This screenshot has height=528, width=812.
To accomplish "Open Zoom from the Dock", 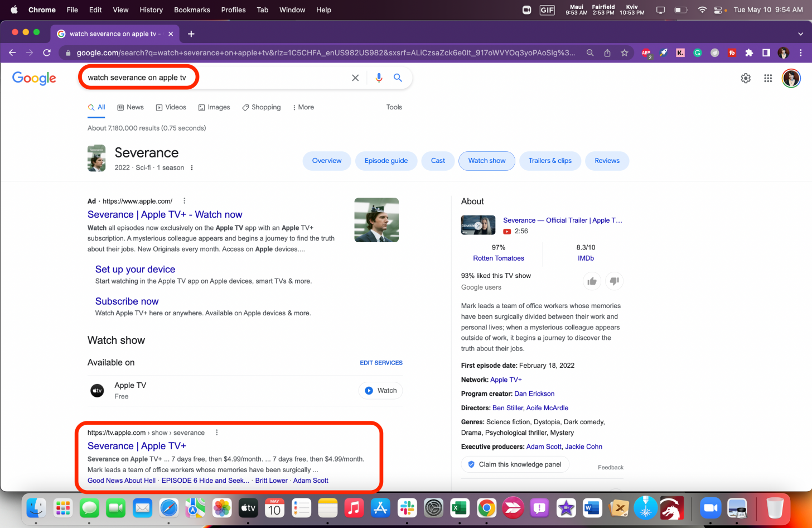I will click(710, 508).
